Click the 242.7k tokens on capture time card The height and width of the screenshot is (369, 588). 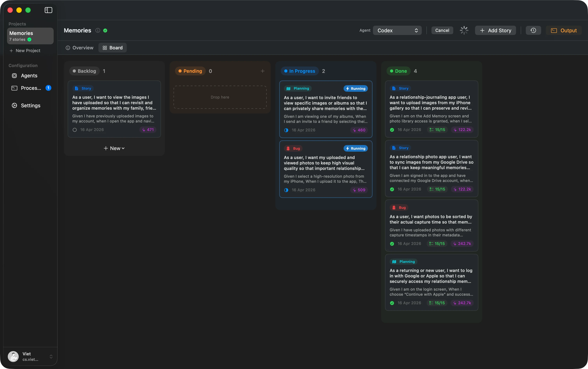click(462, 244)
